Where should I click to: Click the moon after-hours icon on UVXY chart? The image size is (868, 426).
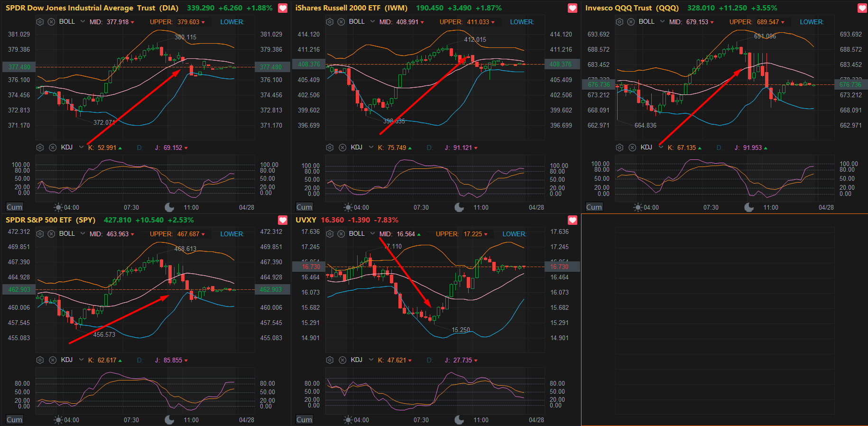[459, 420]
